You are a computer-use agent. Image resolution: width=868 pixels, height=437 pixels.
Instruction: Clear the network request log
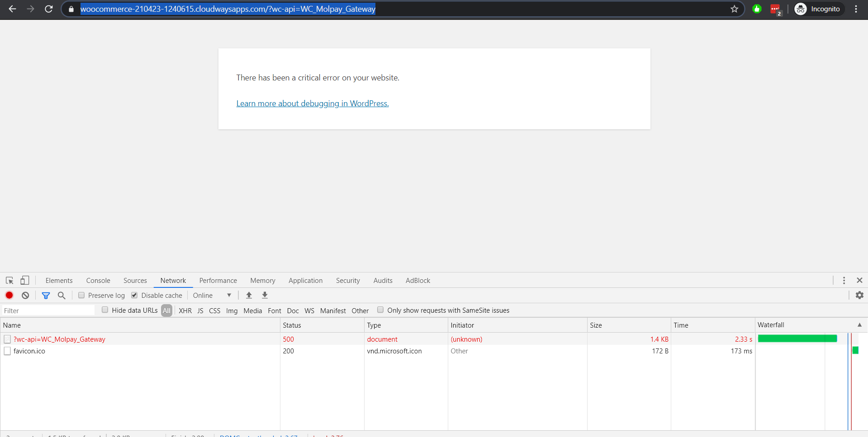pyautogui.click(x=25, y=295)
